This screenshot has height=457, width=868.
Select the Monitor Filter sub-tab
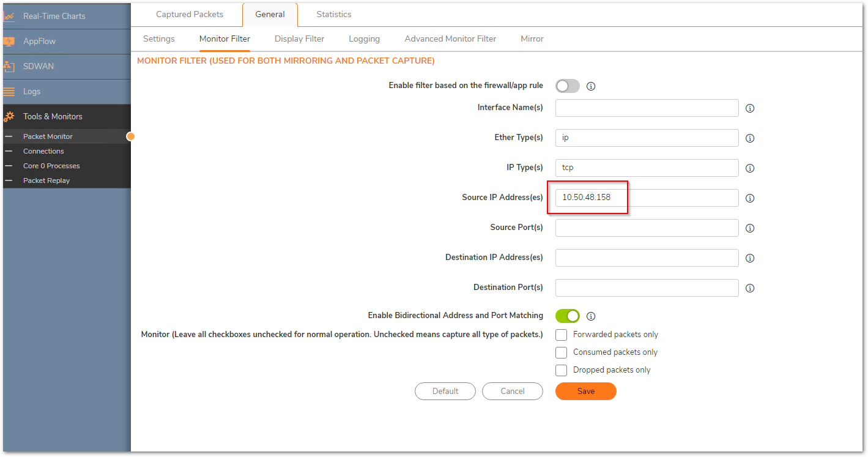[224, 39]
